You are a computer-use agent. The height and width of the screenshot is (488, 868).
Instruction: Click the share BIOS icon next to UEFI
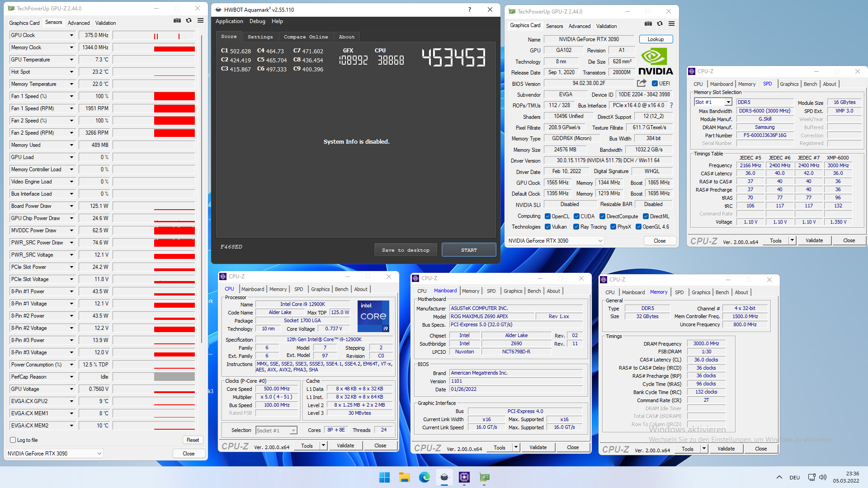pos(642,83)
